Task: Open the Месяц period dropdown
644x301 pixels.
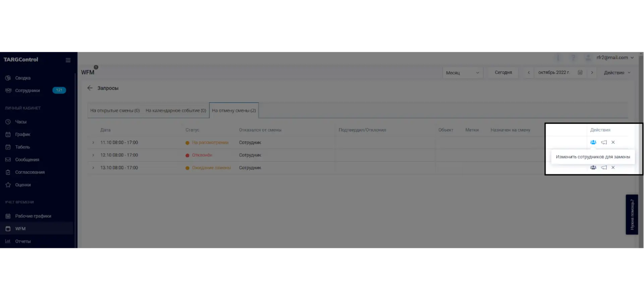Action: coord(463,73)
